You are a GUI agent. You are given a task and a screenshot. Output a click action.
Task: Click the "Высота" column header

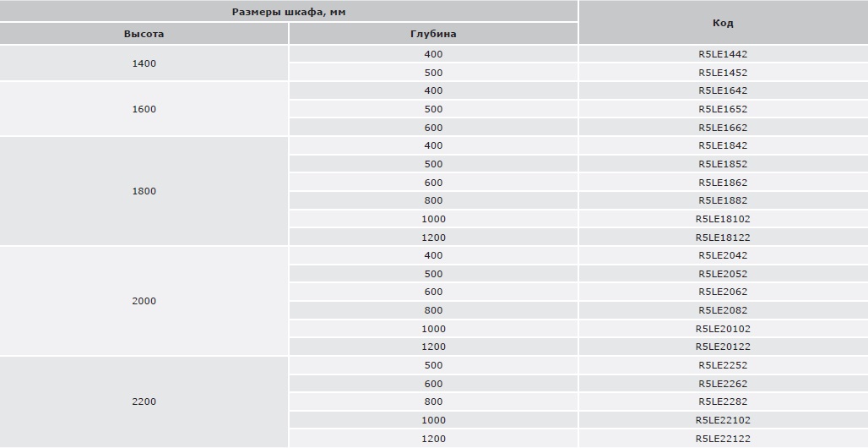click(x=144, y=34)
